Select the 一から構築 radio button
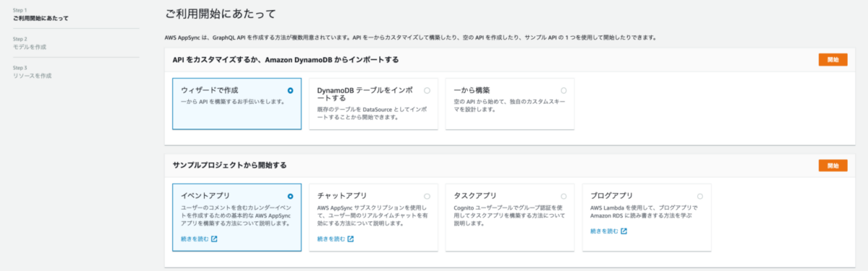Viewport: 868px width, 271px height. click(563, 90)
